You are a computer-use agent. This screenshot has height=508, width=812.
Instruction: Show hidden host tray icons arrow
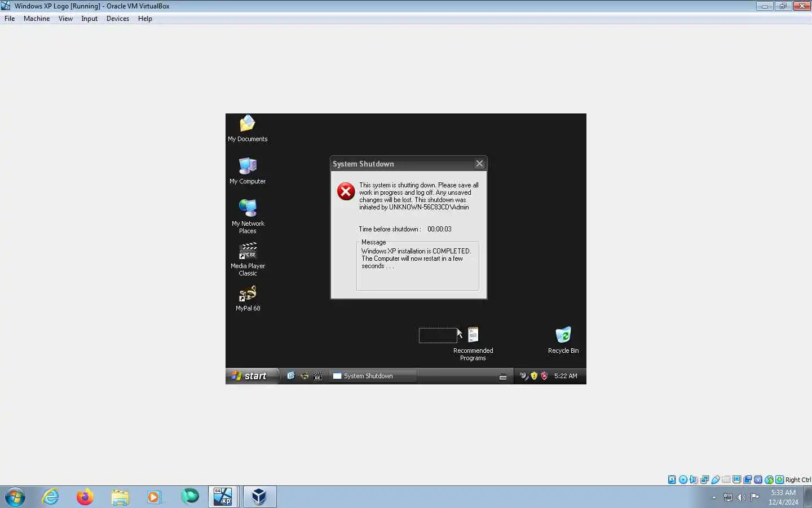[x=714, y=497]
